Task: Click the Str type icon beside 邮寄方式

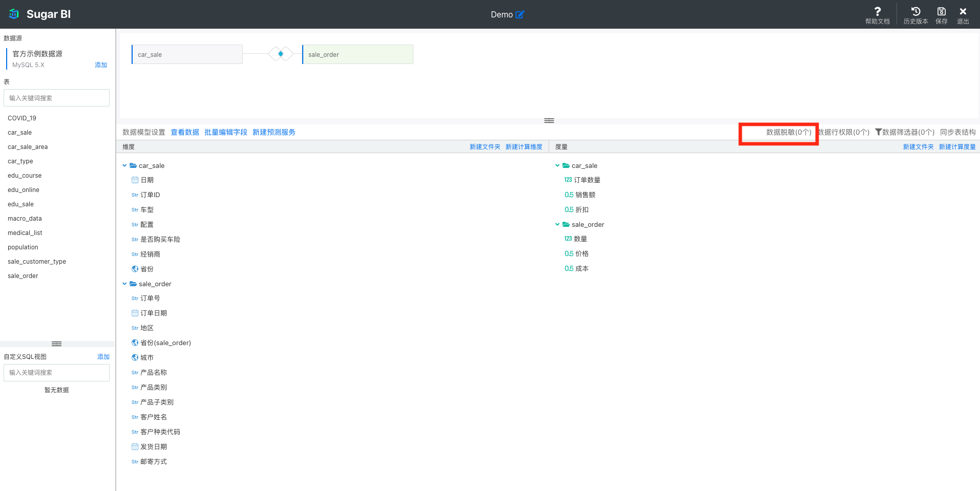Action: (x=135, y=462)
